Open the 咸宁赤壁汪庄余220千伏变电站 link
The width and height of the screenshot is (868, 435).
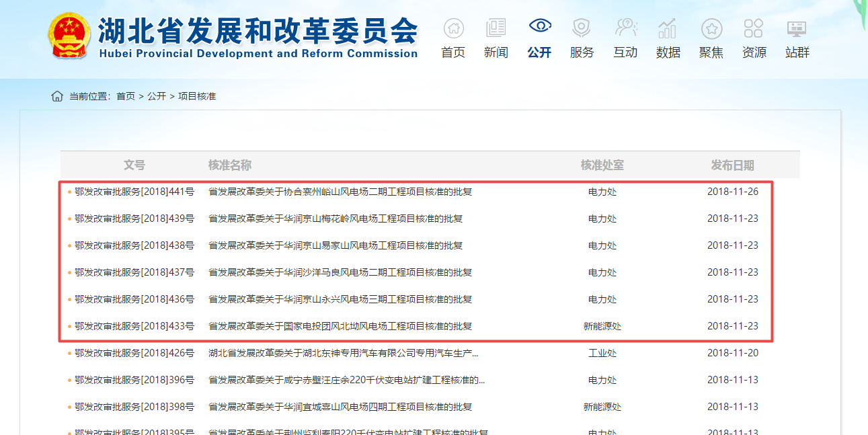(347, 380)
